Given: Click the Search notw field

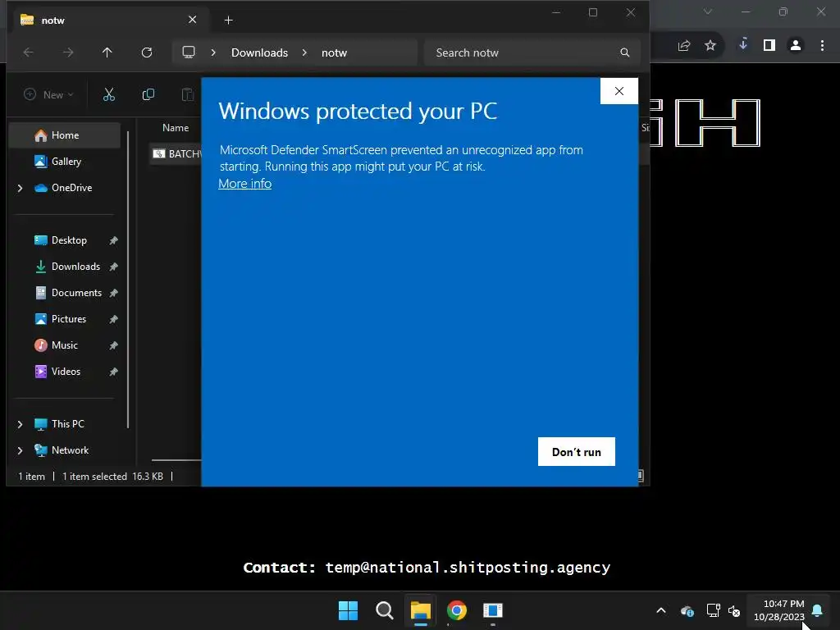Looking at the screenshot, I should 532,52.
